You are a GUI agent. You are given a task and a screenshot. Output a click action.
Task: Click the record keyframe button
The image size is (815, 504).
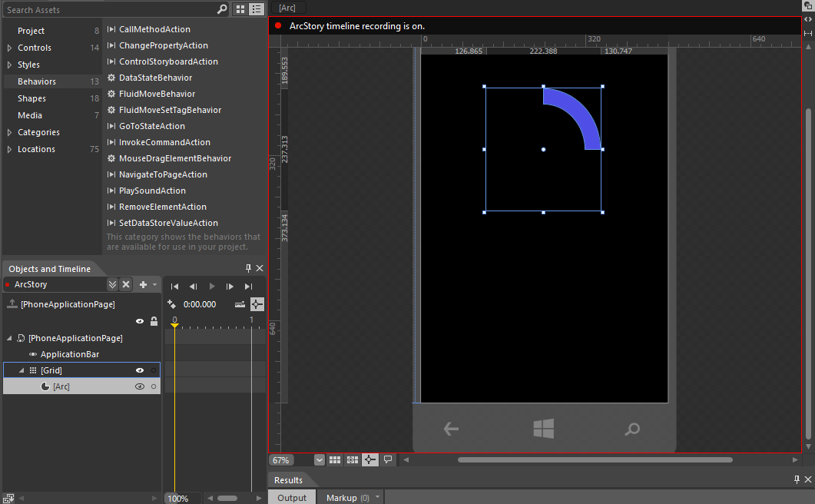[x=172, y=304]
